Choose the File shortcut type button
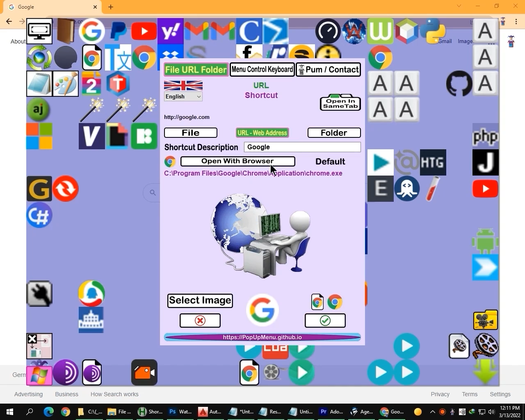 (191, 133)
